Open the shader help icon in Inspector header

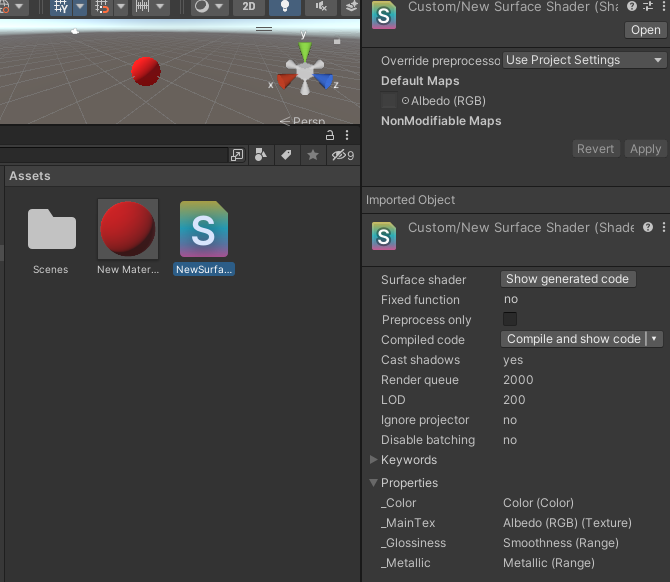[x=632, y=6]
